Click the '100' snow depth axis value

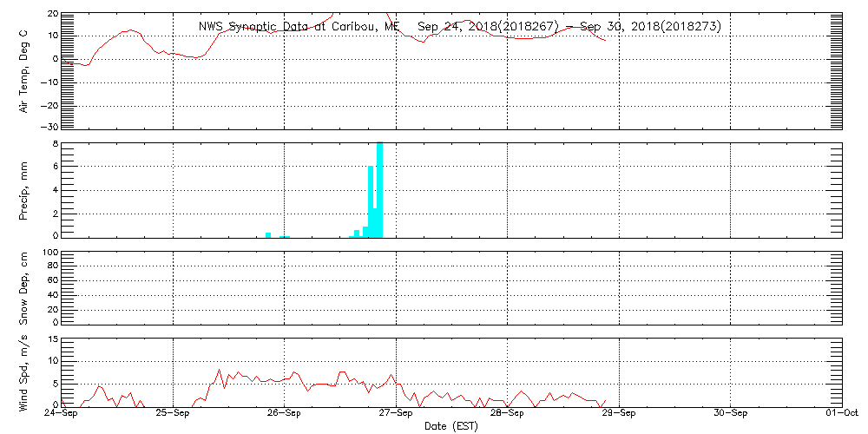tap(49, 253)
